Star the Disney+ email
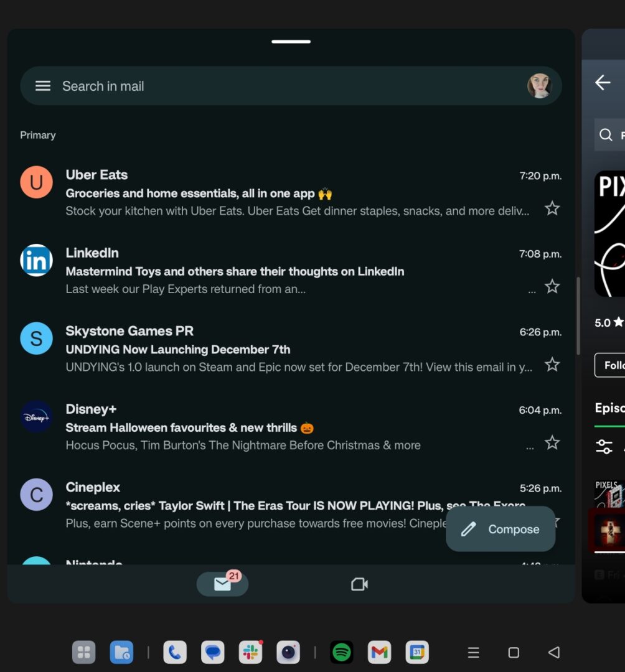 (x=552, y=443)
